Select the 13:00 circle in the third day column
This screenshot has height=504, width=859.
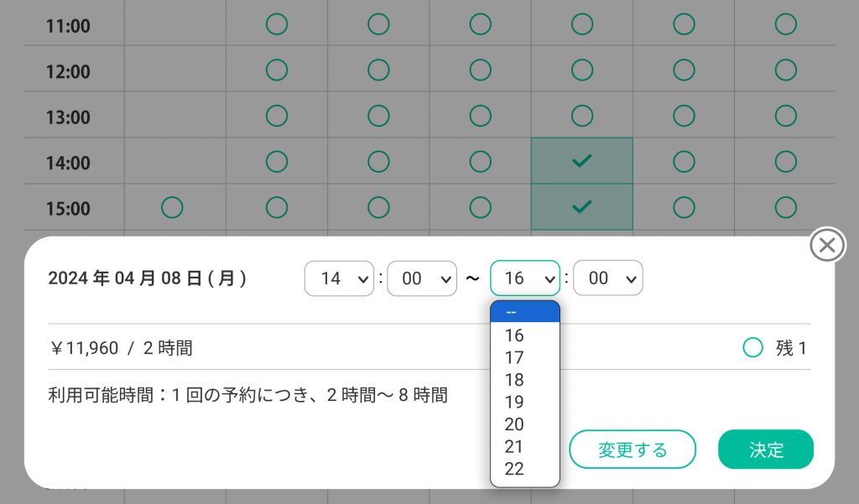pyautogui.click(x=378, y=116)
